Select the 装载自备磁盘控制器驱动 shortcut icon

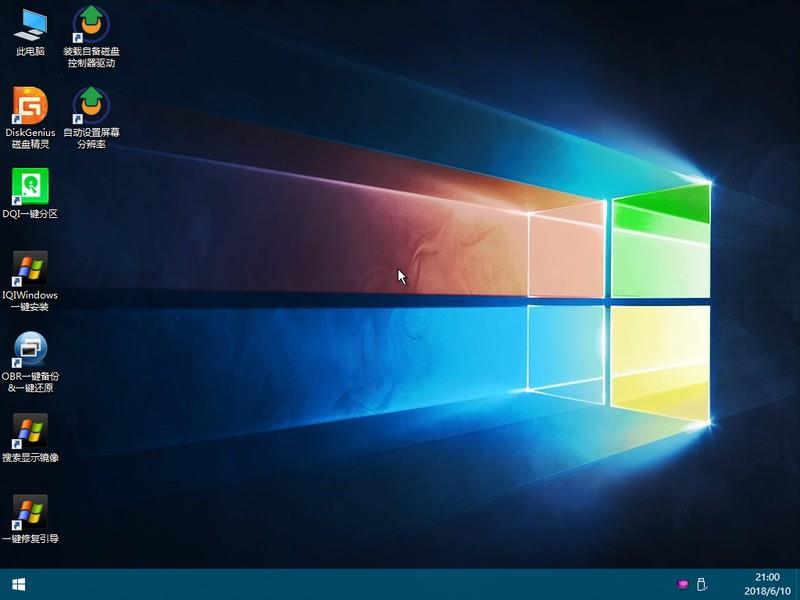91,24
